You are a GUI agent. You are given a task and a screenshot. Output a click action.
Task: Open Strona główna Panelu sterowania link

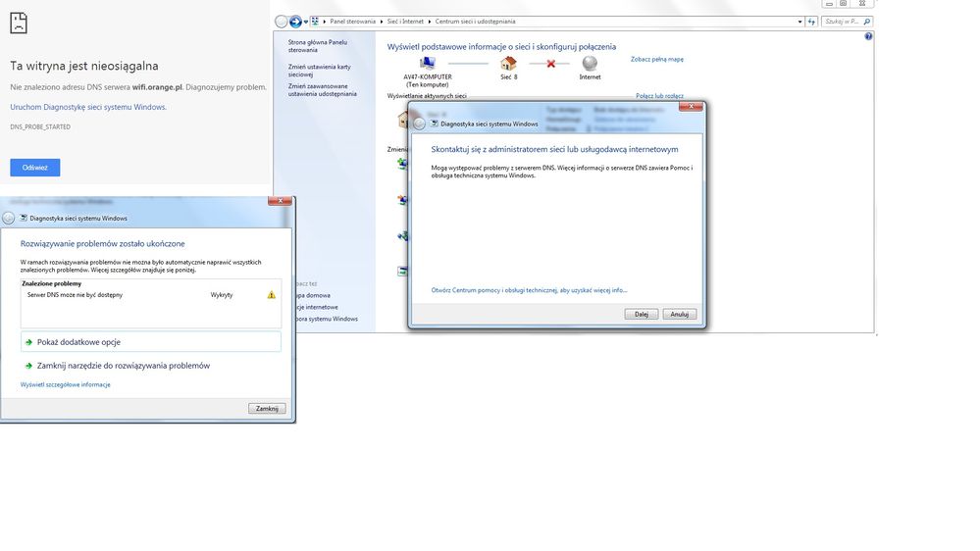coord(318,46)
